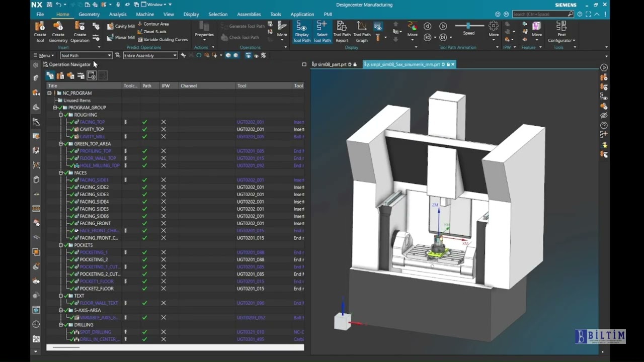Select the Planar Mill operation
This screenshot has height=362, width=644.
point(121,37)
